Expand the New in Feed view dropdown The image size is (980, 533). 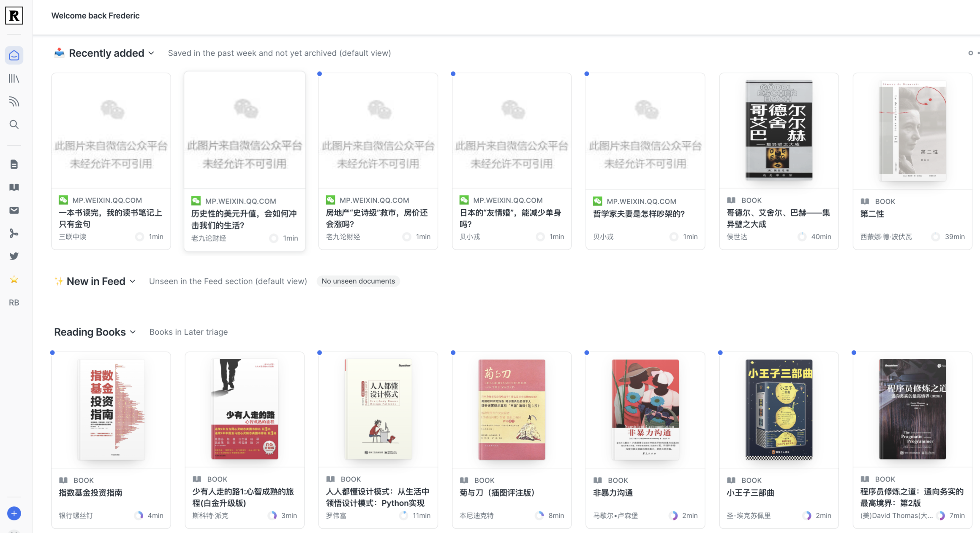[133, 281]
